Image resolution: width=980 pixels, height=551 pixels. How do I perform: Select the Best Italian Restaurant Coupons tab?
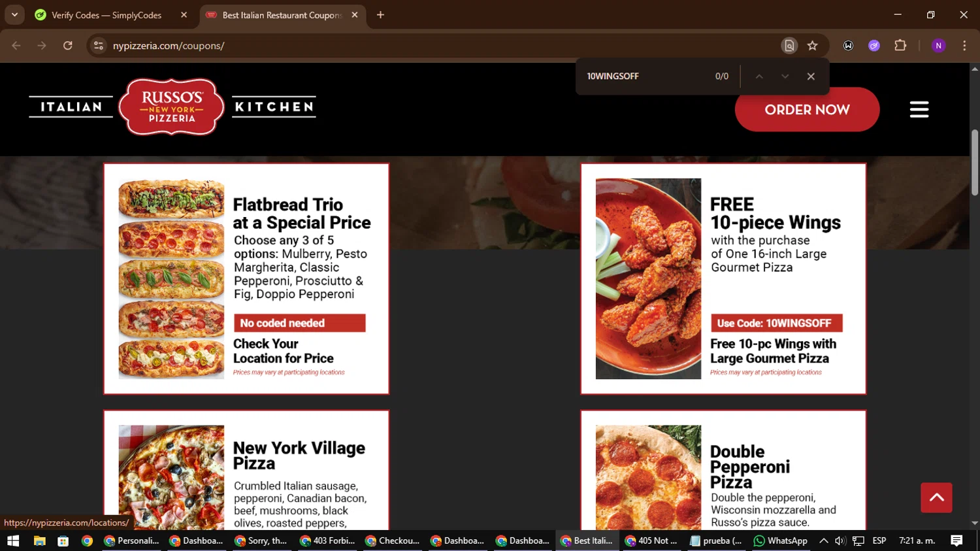[x=282, y=15]
